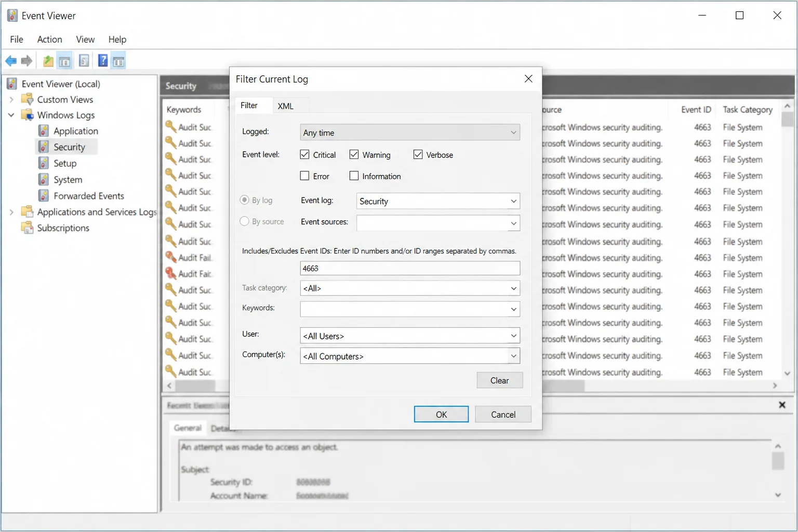798x532 pixels.
Task: Open the Task category dropdown
Action: pyautogui.click(x=410, y=288)
